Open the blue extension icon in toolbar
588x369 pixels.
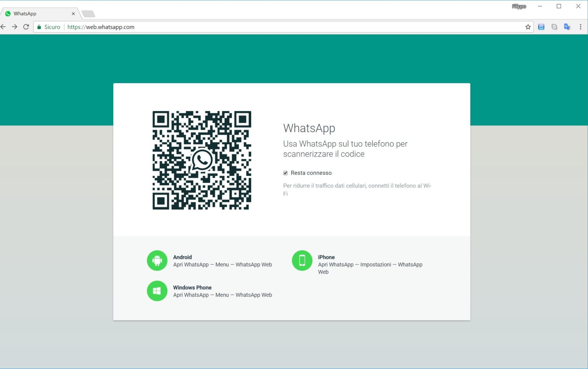541,27
